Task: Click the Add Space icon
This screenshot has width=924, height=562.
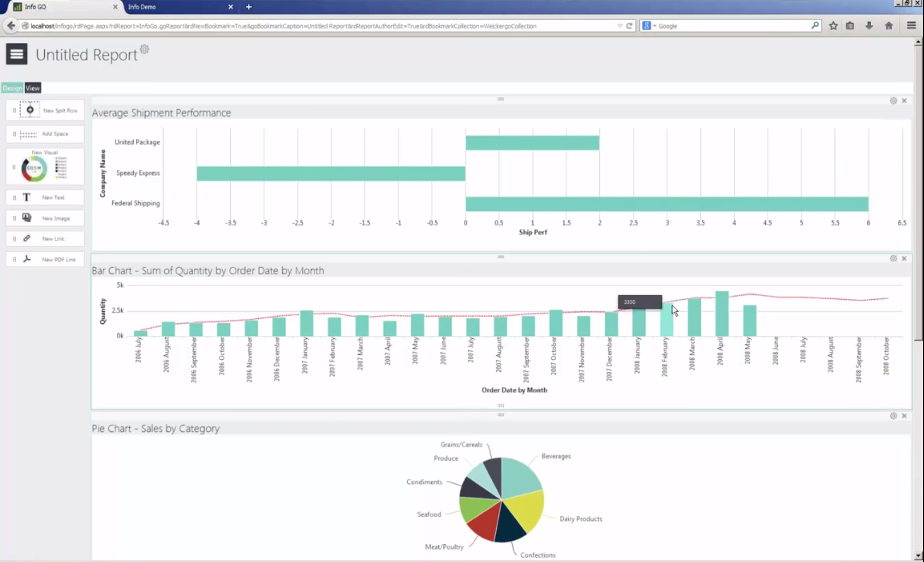Action: pos(28,134)
